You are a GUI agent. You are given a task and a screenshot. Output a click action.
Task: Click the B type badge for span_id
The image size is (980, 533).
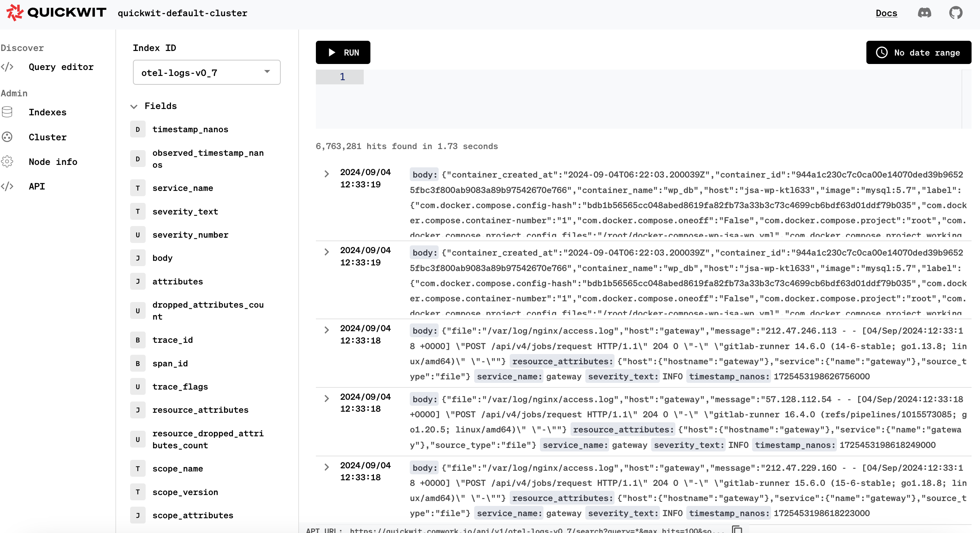138,364
